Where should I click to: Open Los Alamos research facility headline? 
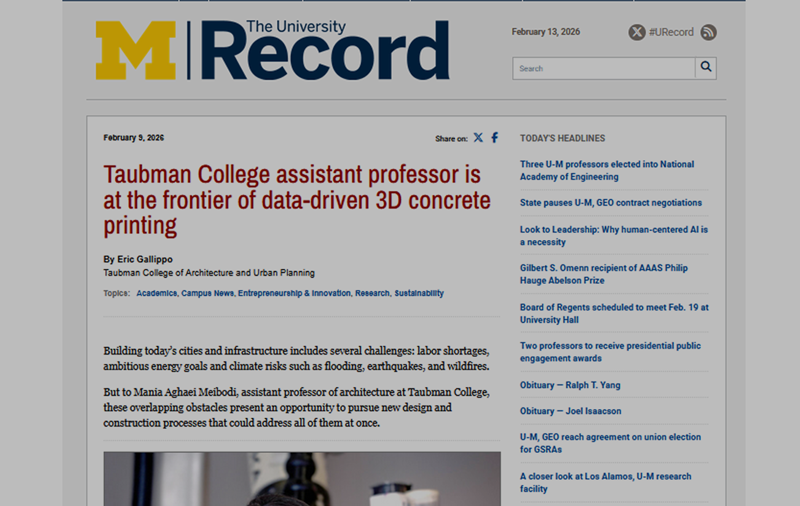(x=605, y=482)
